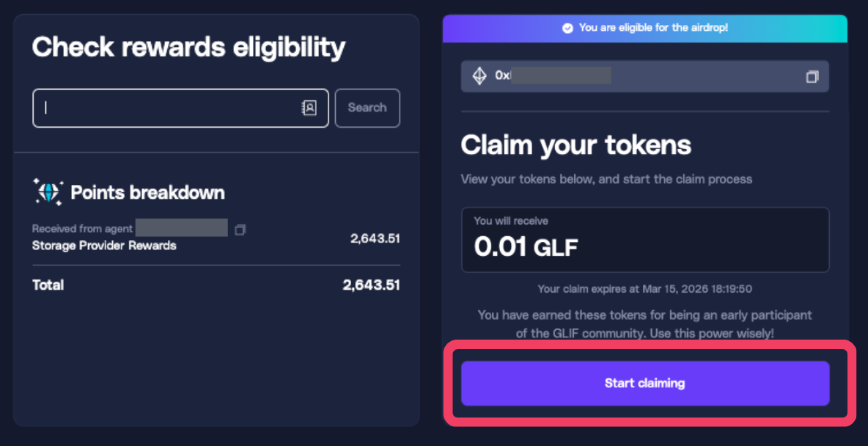Click the Search button
This screenshot has width=868, height=446.
point(367,107)
